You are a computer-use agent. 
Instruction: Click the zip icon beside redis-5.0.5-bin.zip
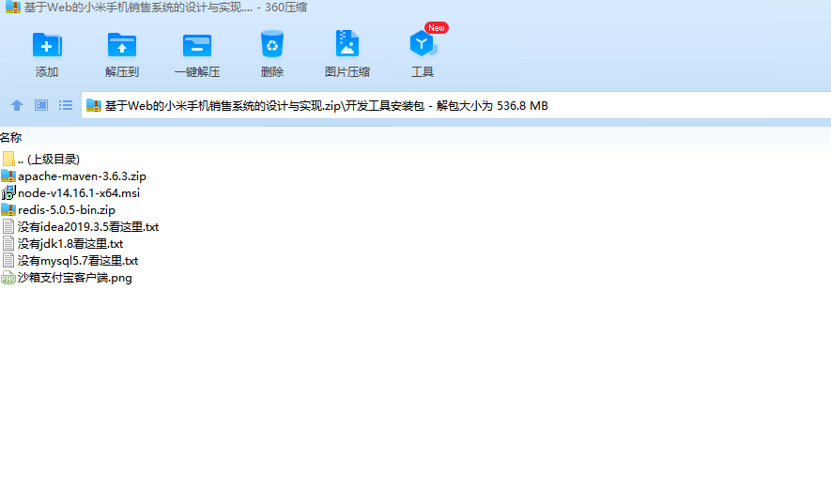[x=8, y=210]
